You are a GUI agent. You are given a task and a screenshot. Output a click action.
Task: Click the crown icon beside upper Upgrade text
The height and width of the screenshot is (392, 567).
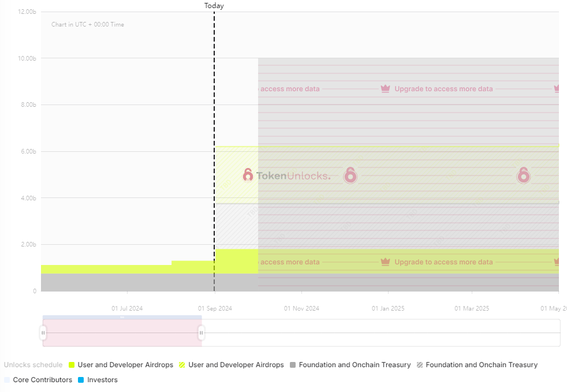[386, 88]
